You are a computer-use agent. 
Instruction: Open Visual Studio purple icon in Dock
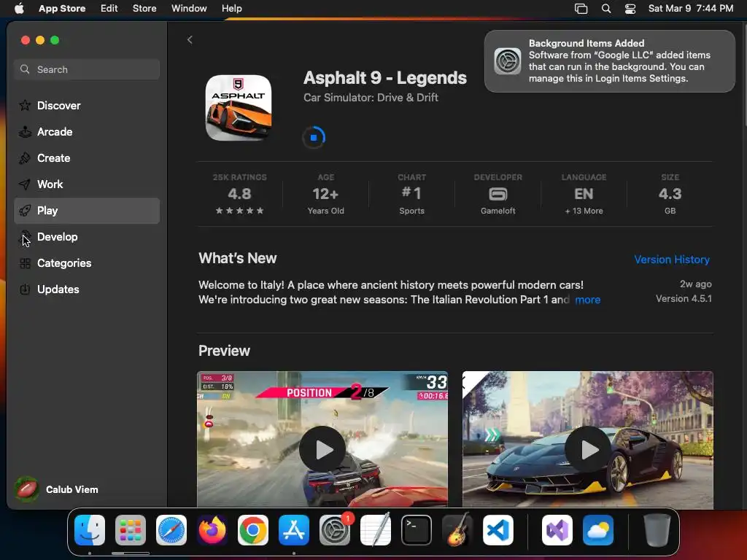tap(557, 530)
